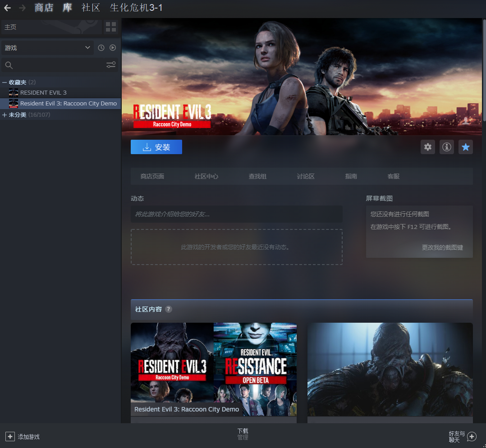Open the 商店 tab in top navigation

[44, 8]
